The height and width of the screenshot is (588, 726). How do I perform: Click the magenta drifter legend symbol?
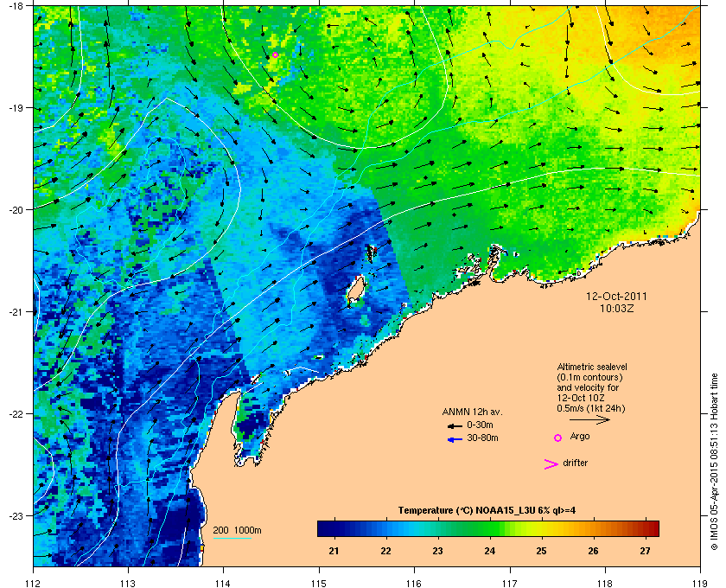(551, 464)
